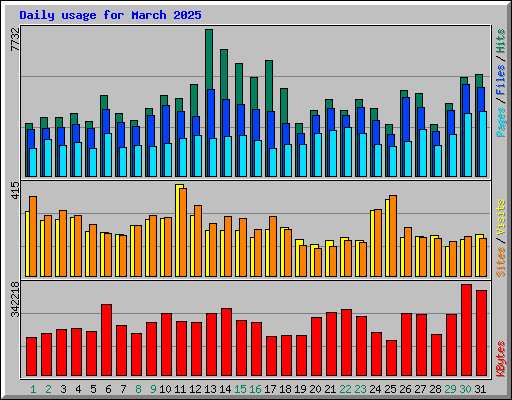Click day 14 on the x-axis

pyautogui.click(x=225, y=389)
